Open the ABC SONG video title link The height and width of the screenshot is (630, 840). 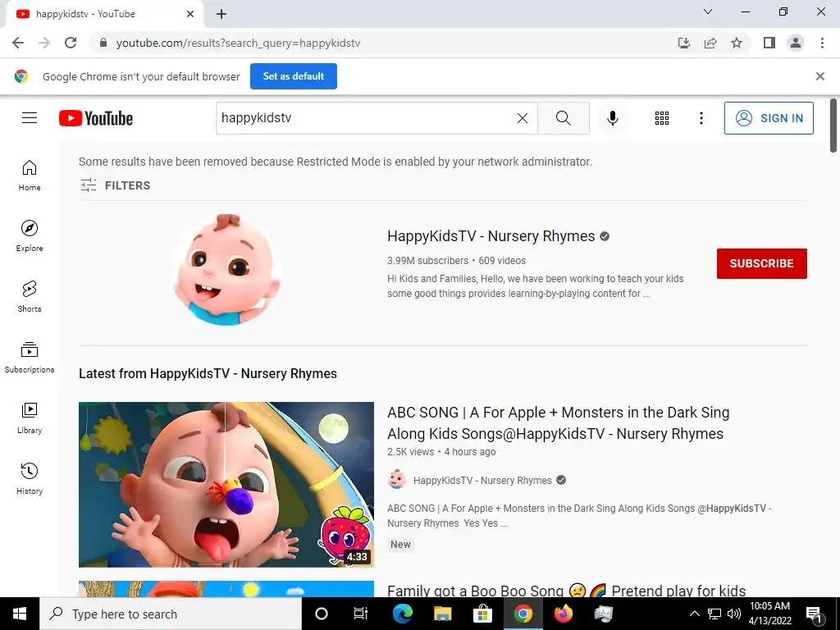tap(558, 422)
